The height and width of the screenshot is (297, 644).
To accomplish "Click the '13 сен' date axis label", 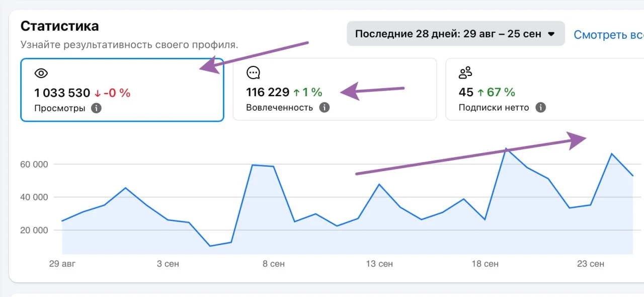I will point(379,264).
